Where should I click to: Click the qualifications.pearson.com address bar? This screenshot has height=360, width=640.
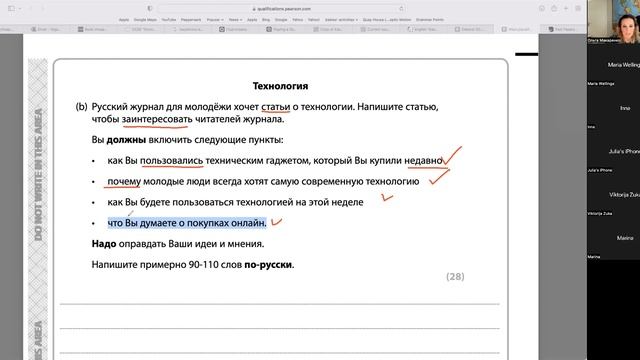point(281,9)
